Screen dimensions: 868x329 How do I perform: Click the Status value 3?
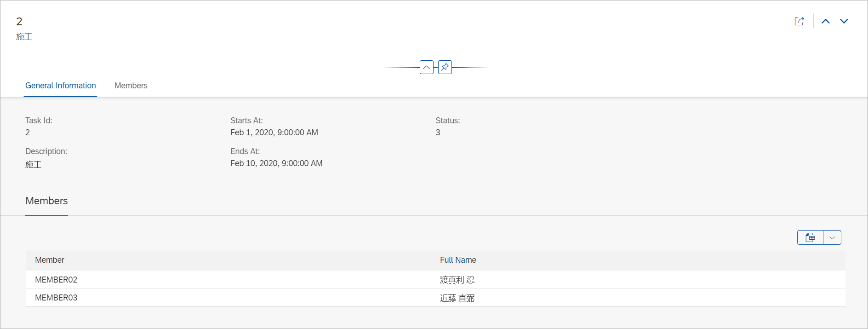[x=438, y=133]
